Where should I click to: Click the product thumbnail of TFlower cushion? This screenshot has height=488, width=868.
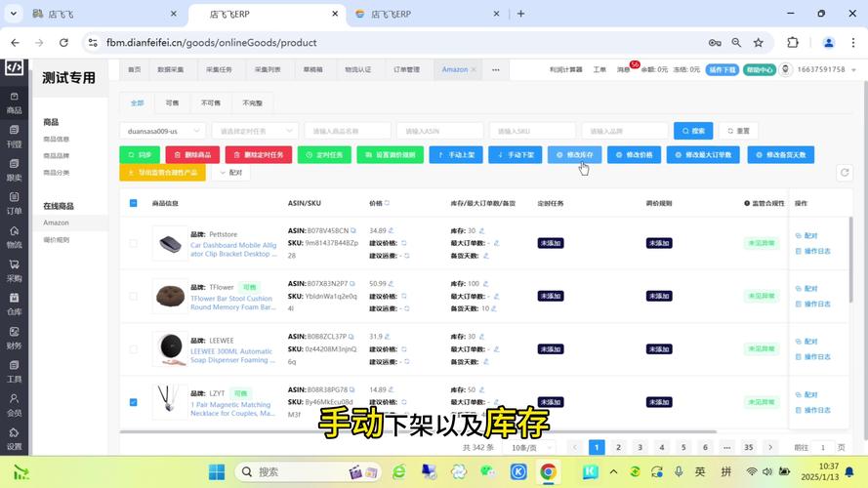pyautogui.click(x=171, y=296)
